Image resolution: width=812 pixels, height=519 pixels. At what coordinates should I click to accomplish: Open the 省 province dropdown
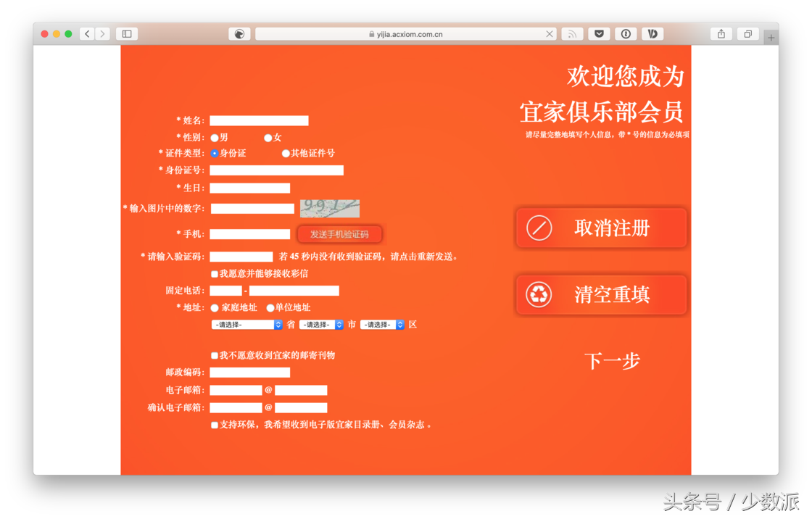click(x=246, y=325)
